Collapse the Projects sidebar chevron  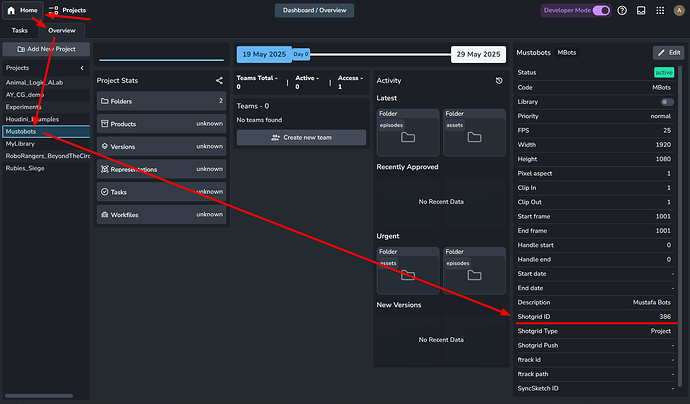[x=82, y=68]
